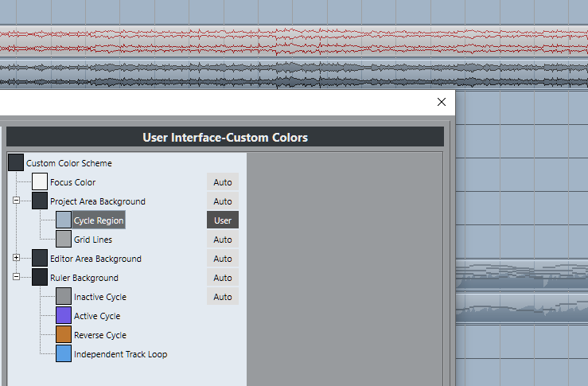Click the orange Reverse Cycle swatch
Screen dimensions: 588x386
click(x=64, y=335)
